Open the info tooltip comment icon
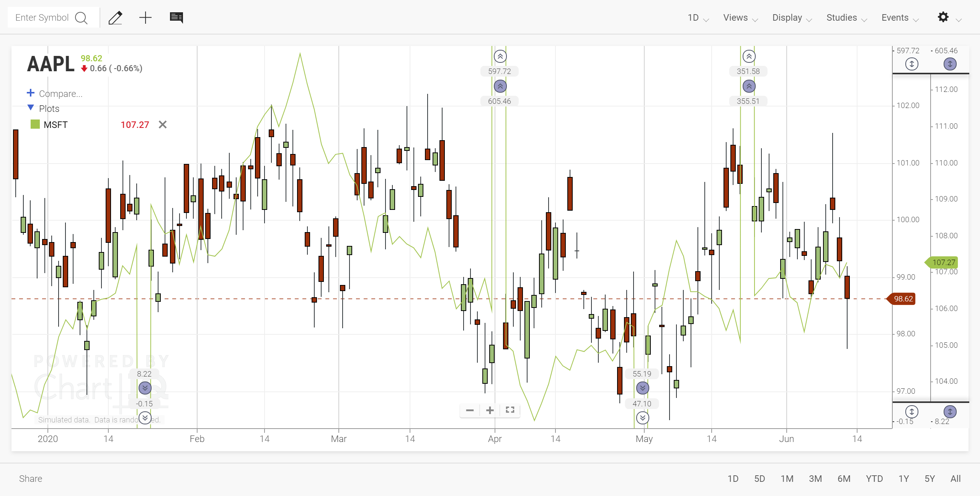 (x=176, y=18)
